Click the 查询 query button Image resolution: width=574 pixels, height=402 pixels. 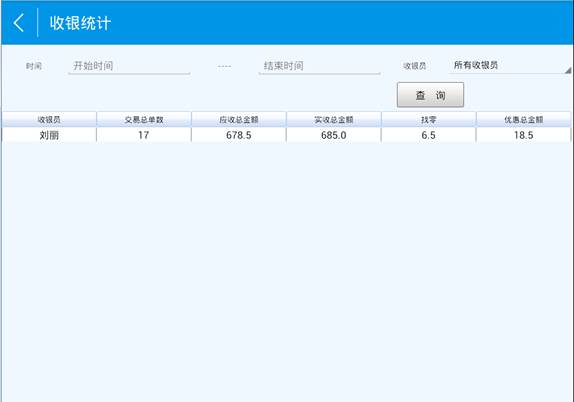point(430,95)
